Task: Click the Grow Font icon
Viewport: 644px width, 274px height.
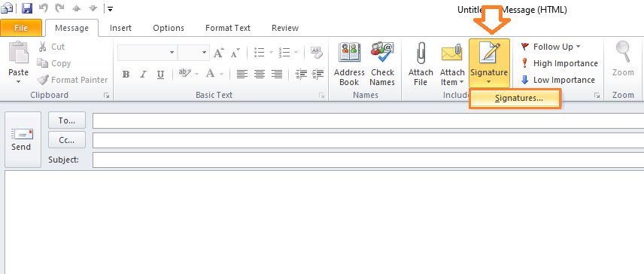Action: [218, 53]
